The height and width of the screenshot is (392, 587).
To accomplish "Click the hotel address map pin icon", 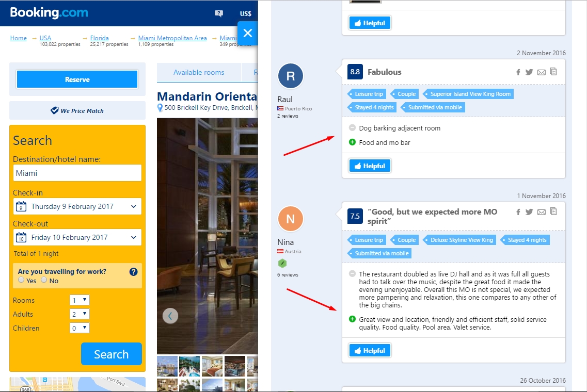I will tap(160, 108).
